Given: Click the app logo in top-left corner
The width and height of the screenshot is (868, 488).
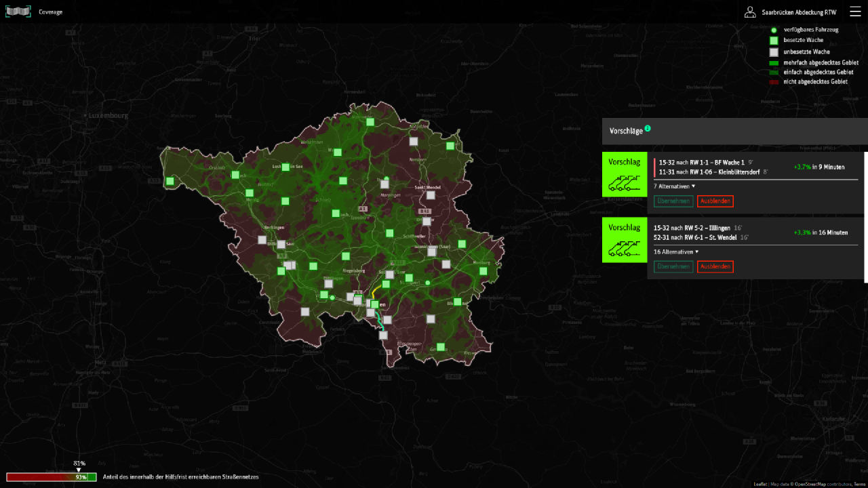Looking at the screenshot, I should pyautogui.click(x=19, y=12).
